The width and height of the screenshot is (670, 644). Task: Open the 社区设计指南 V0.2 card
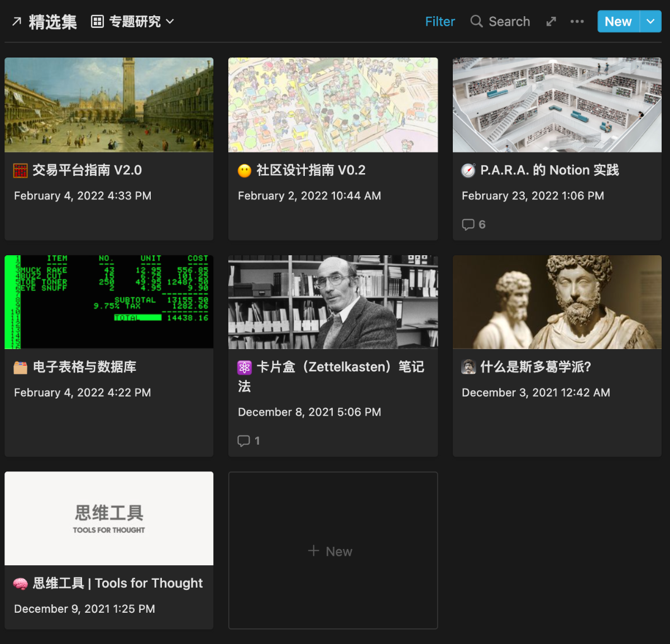tap(310, 170)
